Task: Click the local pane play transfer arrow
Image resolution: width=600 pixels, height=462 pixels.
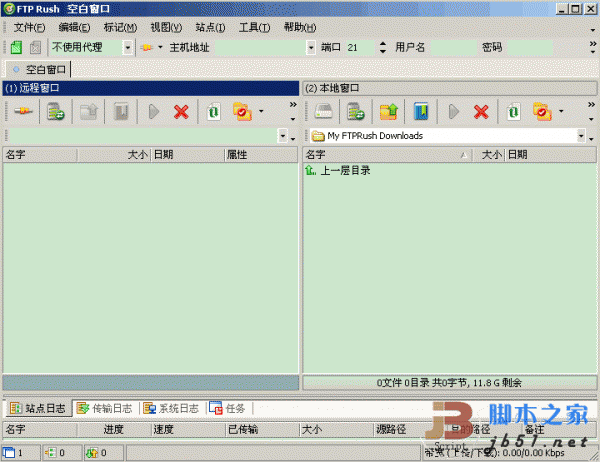Action: pyautogui.click(x=454, y=112)
